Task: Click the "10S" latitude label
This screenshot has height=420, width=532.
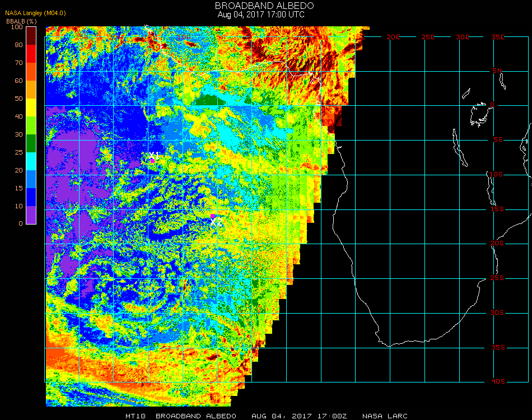Action: click(x=496, y=174)
